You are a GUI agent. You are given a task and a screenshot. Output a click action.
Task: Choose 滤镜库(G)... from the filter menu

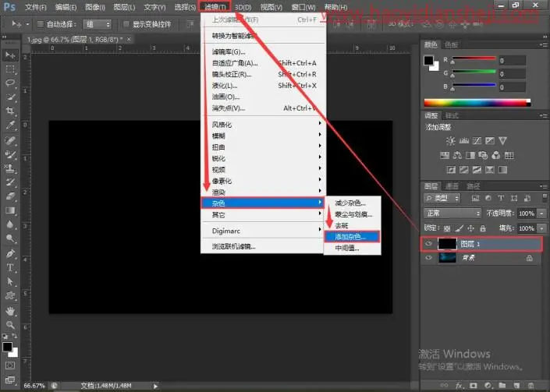(263, 52)
